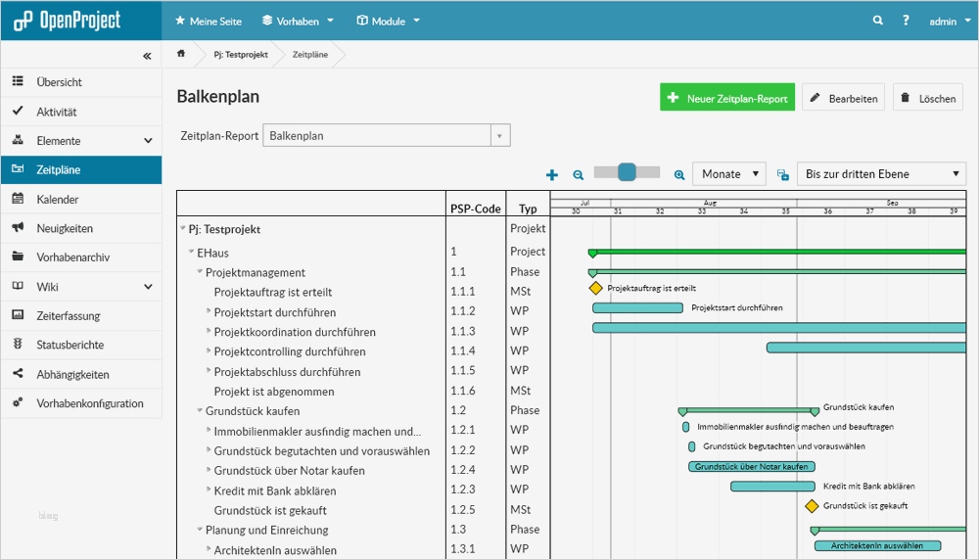
Task: Expand the Projektstart durchführen work package
Action: coord(209,311)
